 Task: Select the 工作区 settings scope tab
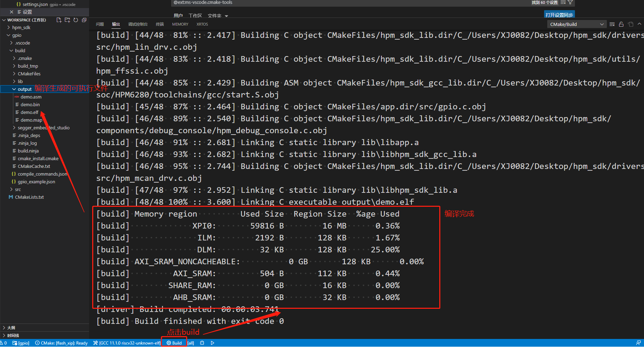tap(195, 16)
